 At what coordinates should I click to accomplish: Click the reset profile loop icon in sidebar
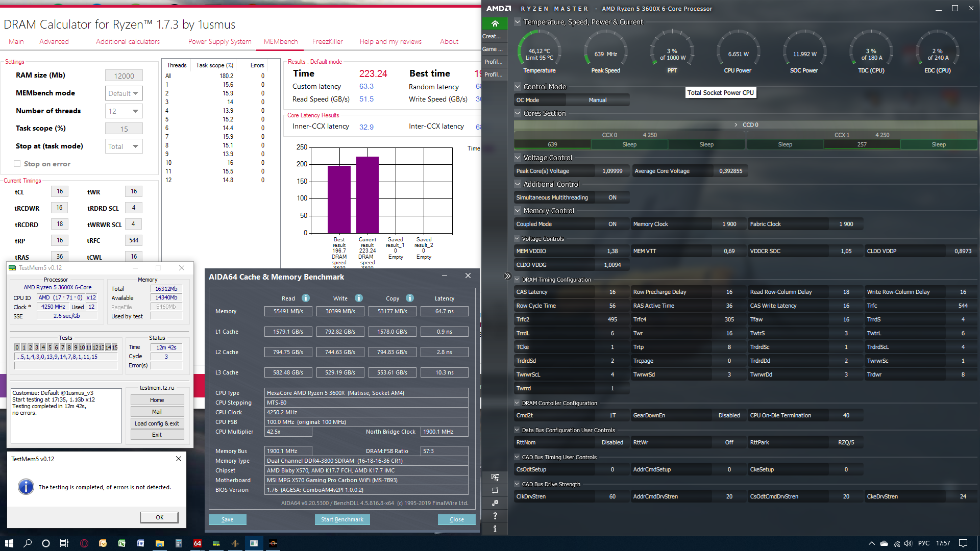click(495, 490)
